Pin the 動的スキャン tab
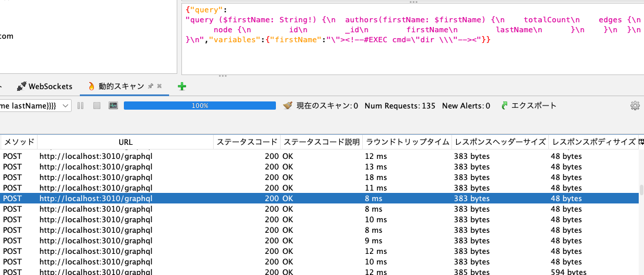This screenshot has width=644, height=275. coord(151,86)
